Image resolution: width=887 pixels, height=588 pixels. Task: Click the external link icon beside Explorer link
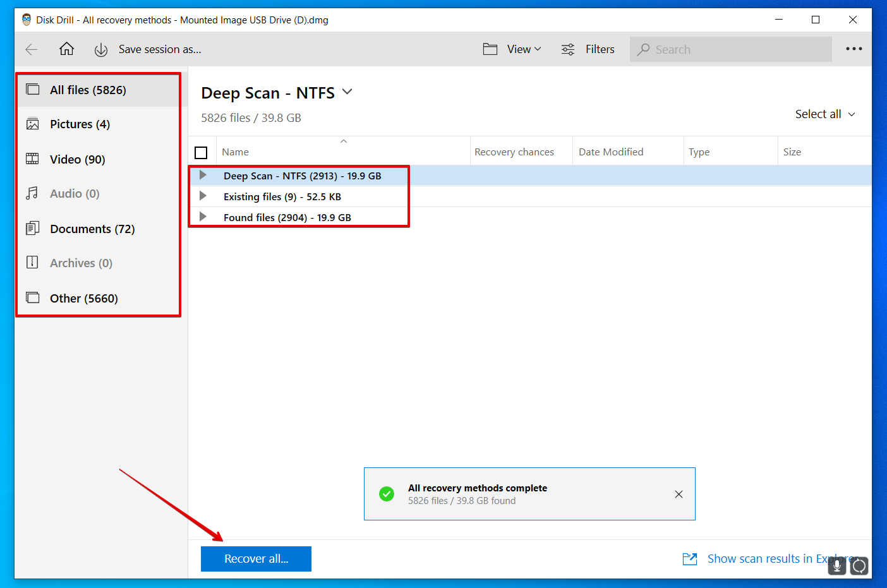tap(690, 559)
